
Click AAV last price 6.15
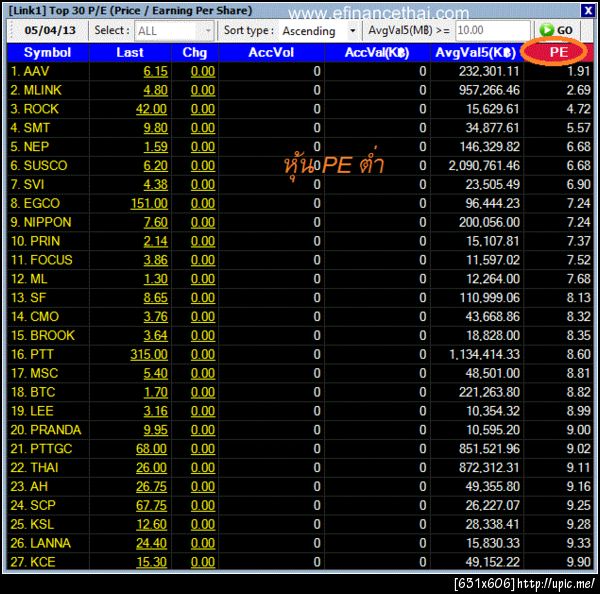pyautogui.click(x=155, y=71)
